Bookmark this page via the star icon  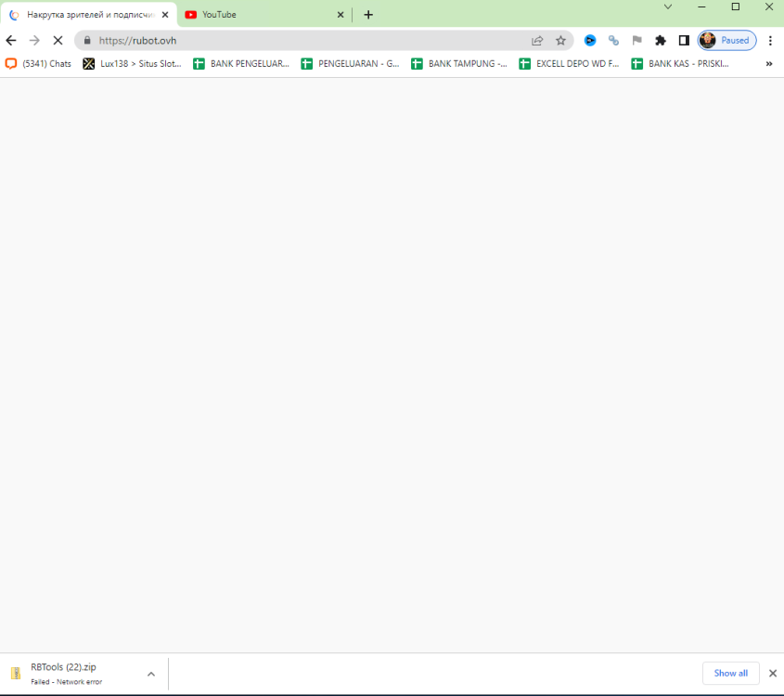point(560,41)
